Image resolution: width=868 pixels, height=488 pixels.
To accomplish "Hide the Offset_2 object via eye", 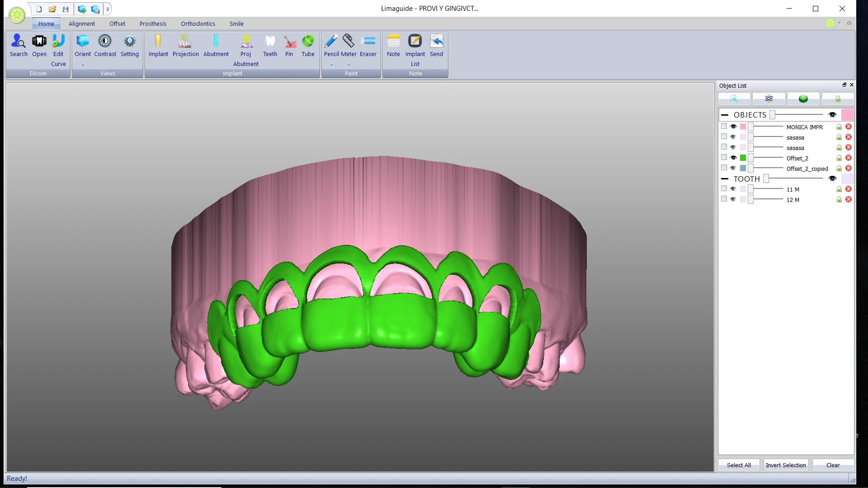I will (733, 158).
